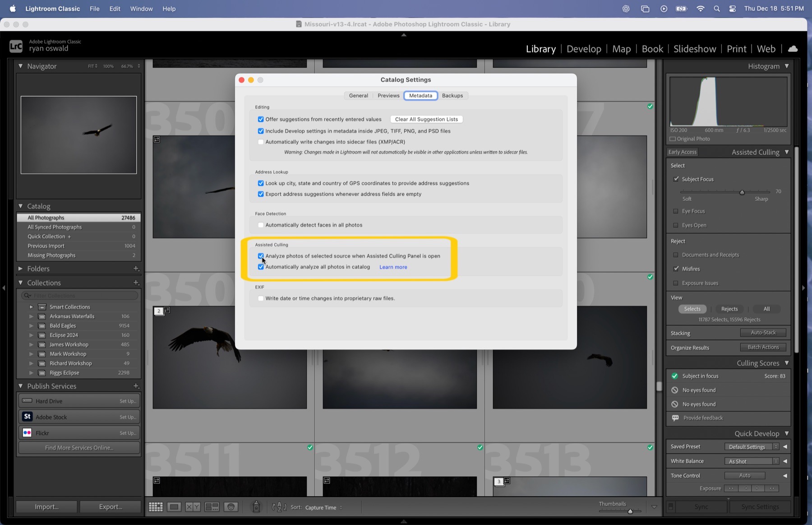This screenshot has width=812, height=525.
Task: Open Compare (XY) view
Action: (x=193, y=507)
